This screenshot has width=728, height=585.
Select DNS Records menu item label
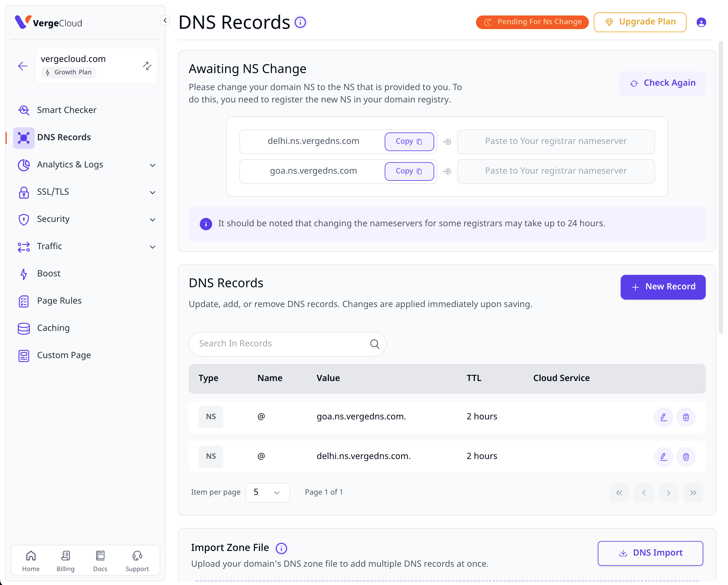64,137
